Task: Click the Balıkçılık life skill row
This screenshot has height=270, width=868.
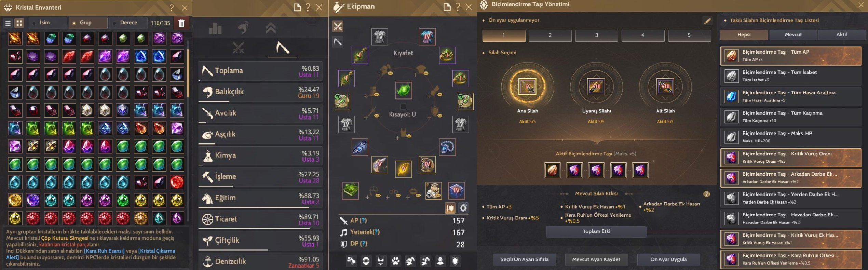Action: point(260,92)
